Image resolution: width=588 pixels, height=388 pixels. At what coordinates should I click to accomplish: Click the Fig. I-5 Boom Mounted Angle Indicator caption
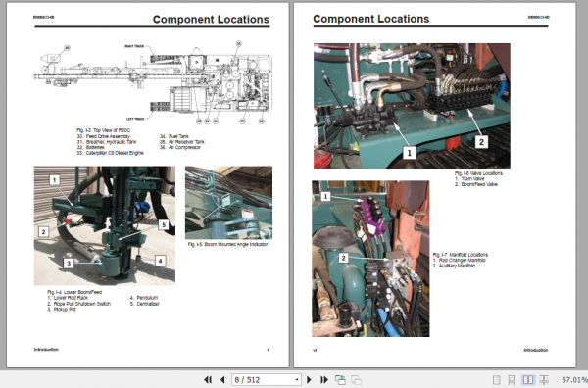coord(227,244)
